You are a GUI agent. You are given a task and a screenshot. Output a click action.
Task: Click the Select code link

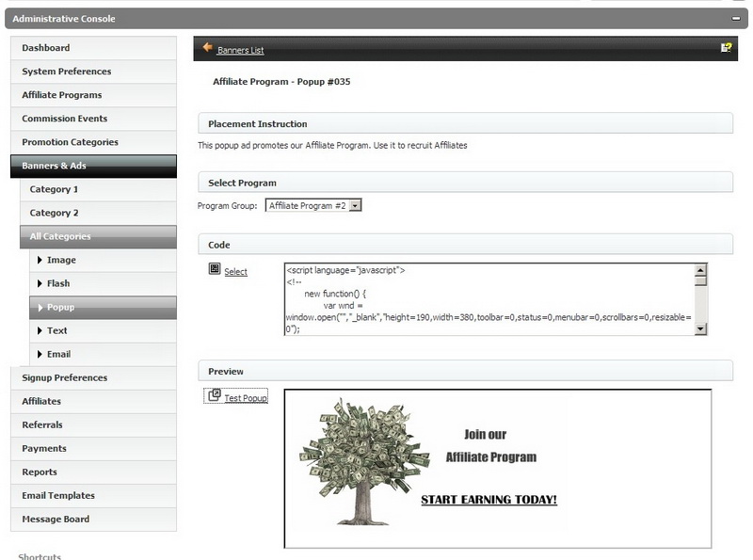[236, 272]
